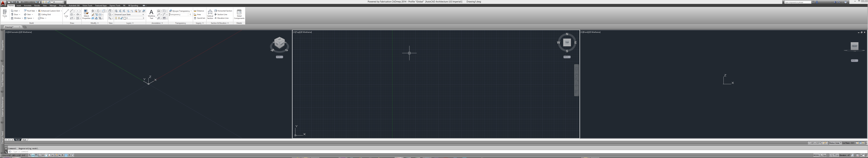Click the Plot (print) icon in quick access toolbar
This screenshot has height=158, width=868.
tap(20, 2)
